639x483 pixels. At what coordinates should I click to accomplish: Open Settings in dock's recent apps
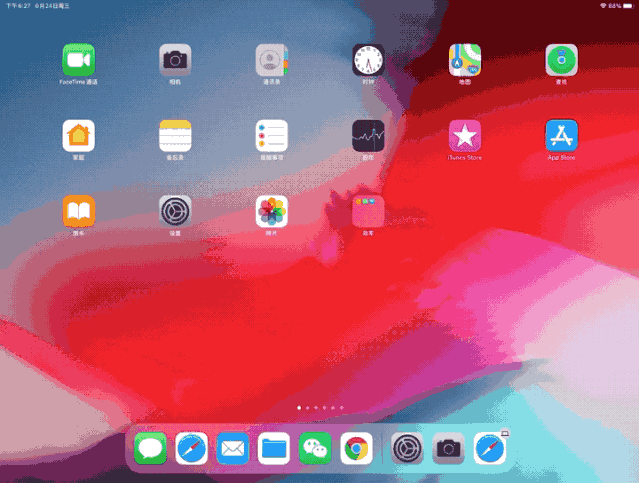407,448
